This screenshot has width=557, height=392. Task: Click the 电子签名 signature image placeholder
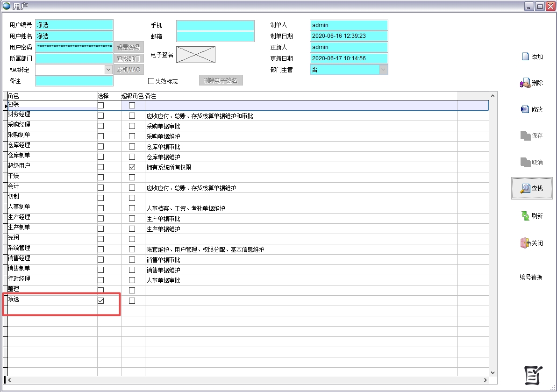pos(195,55)
